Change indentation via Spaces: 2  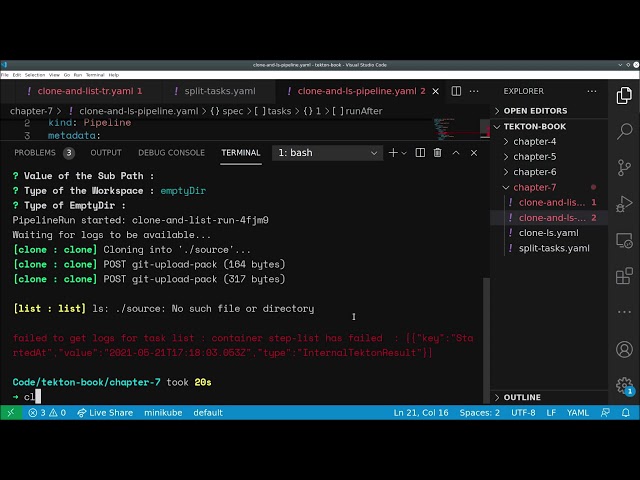480,413
